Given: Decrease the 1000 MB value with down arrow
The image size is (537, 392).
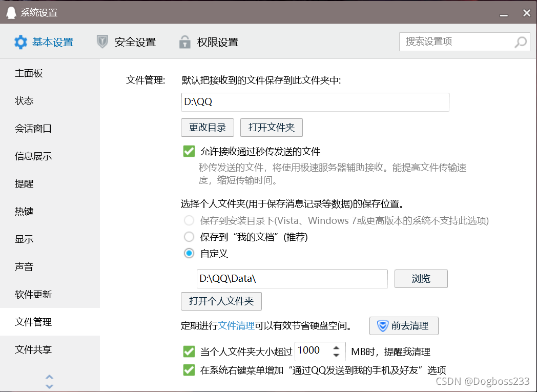Looking at the screenshot, I should (x=336, y=356).
